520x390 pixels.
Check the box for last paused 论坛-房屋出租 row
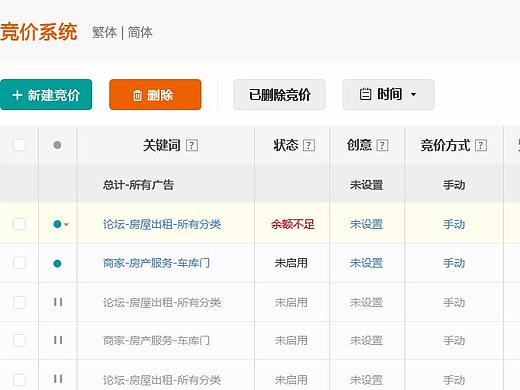[19, 380]
